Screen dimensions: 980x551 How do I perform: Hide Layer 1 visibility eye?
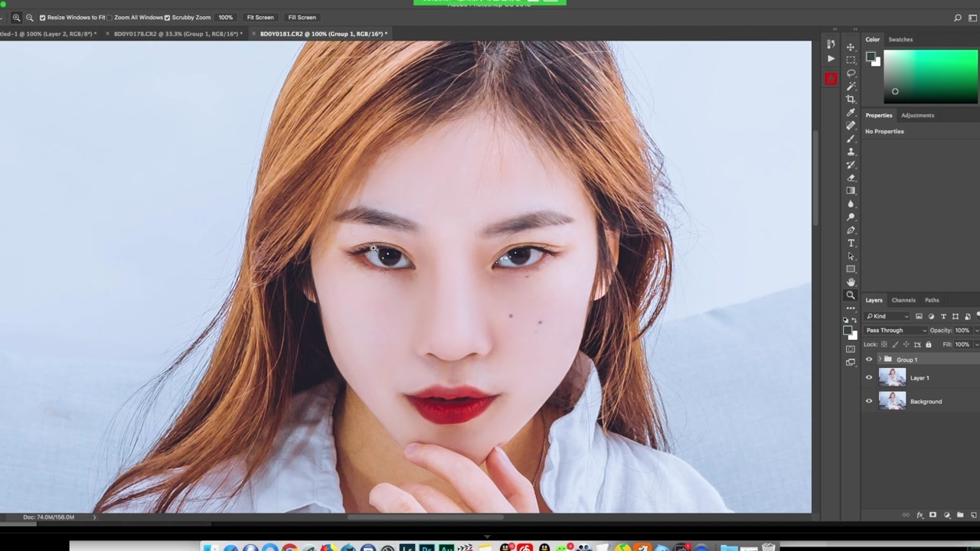point(869,377)
